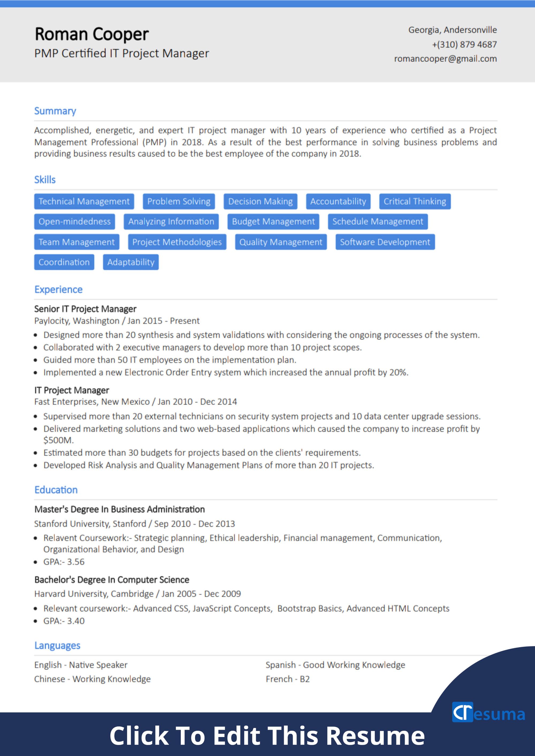
Task: Scroll down to view full resume
Action: point(267,734)
